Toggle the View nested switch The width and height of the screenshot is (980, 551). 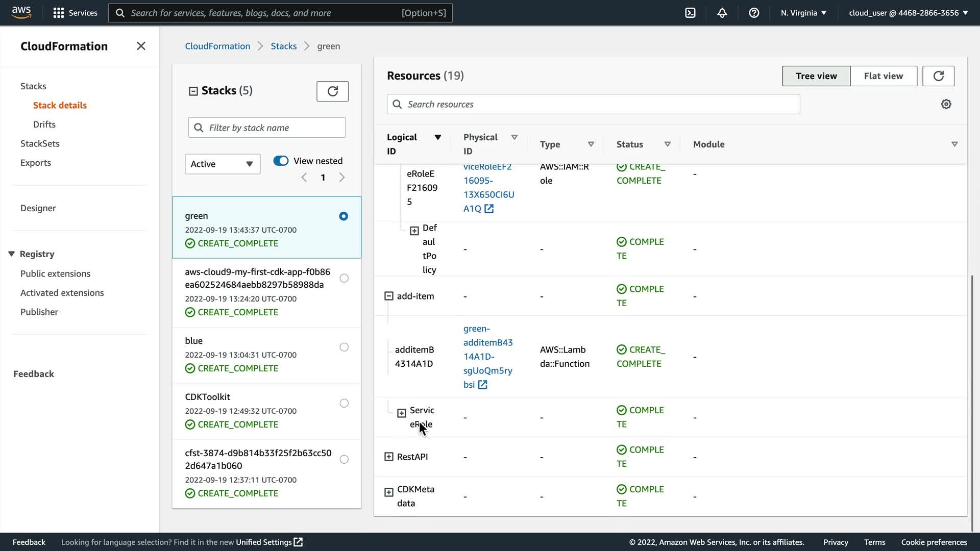click(281, 161)
